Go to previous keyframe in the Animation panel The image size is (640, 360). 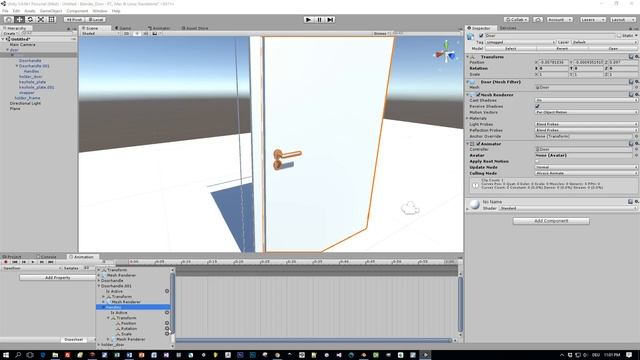[24, 262]
